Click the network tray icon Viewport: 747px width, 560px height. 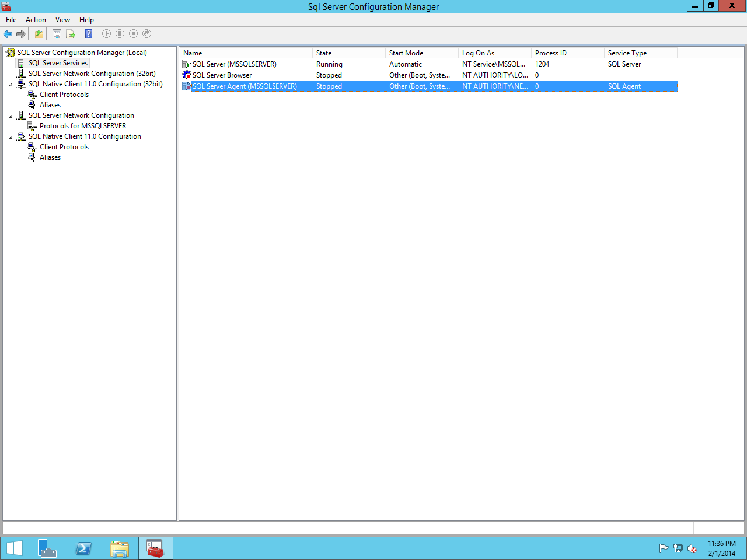[678, 548]
